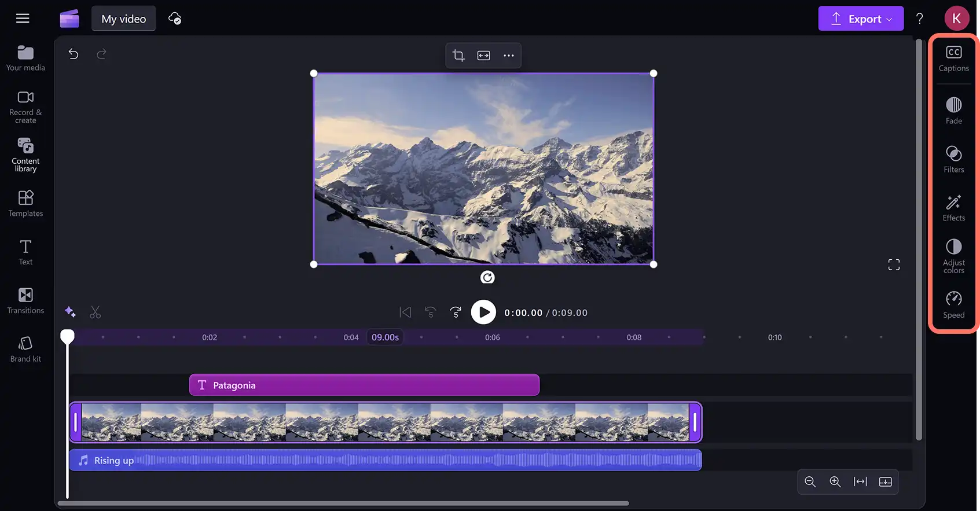Open the Templates tab
Viewport: 980px width, 511px height.
25,204
